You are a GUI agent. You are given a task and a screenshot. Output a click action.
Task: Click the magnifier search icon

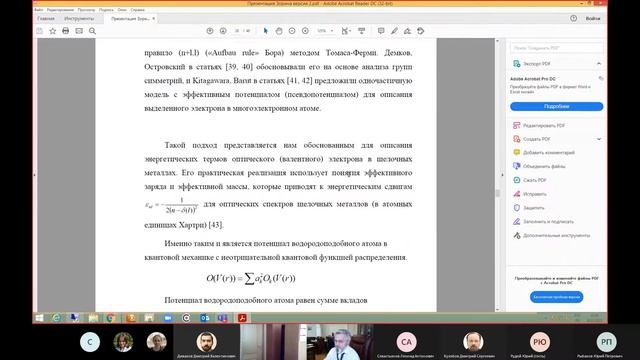93,31
